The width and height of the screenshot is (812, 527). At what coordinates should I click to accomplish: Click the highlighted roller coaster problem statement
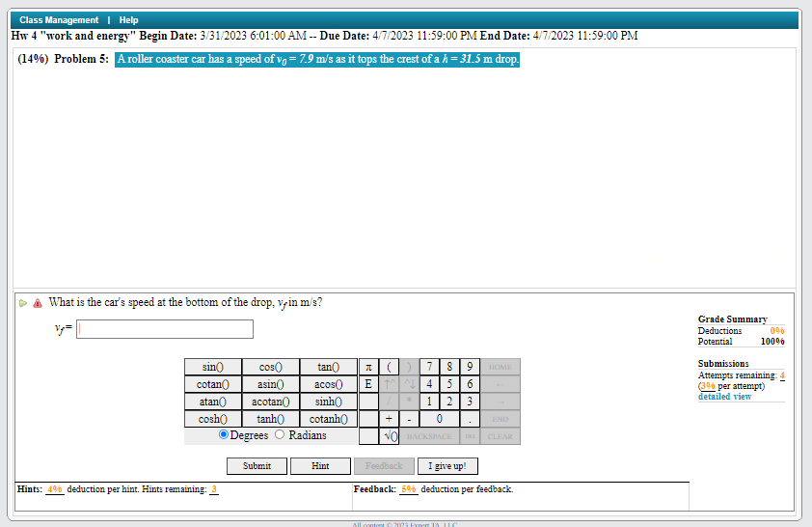317,59
